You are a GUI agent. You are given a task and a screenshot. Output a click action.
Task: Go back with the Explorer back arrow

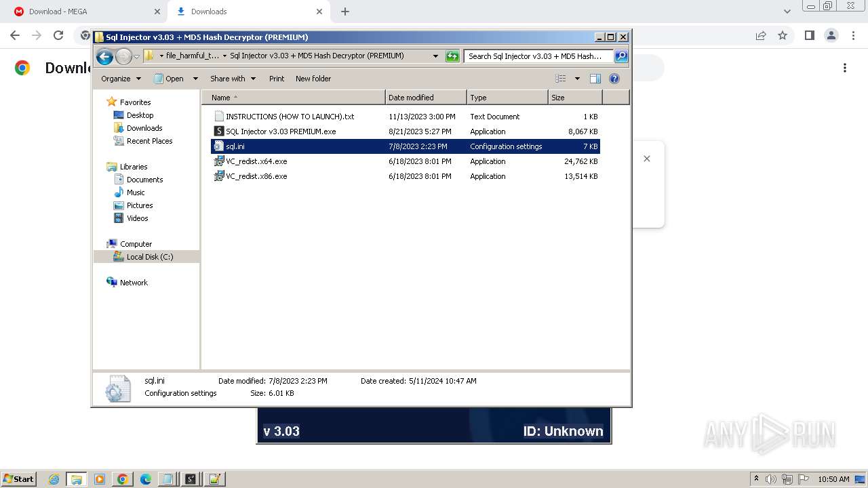(x=104, y=56)
